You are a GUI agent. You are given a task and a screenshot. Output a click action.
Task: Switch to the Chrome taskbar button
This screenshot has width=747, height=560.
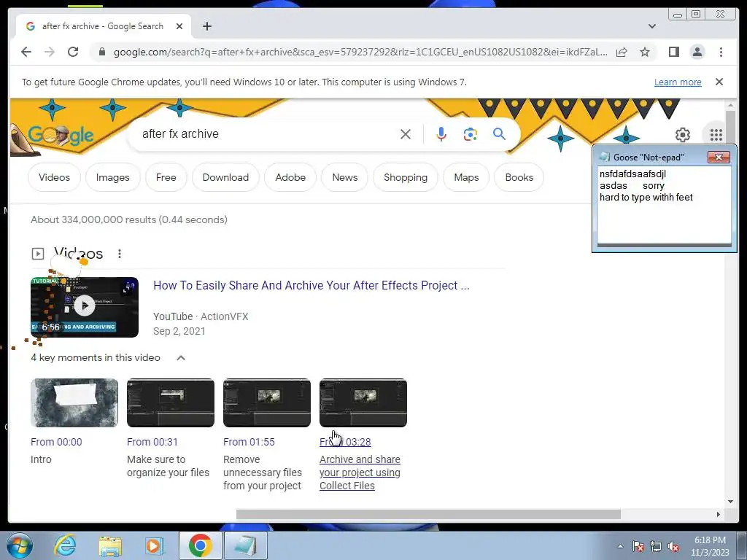[200, 545]
